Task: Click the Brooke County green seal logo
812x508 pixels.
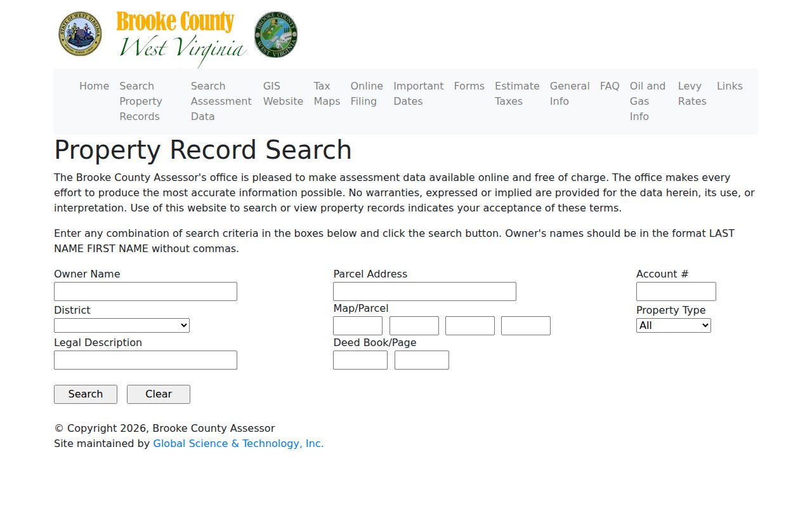Action: point(276,34)
